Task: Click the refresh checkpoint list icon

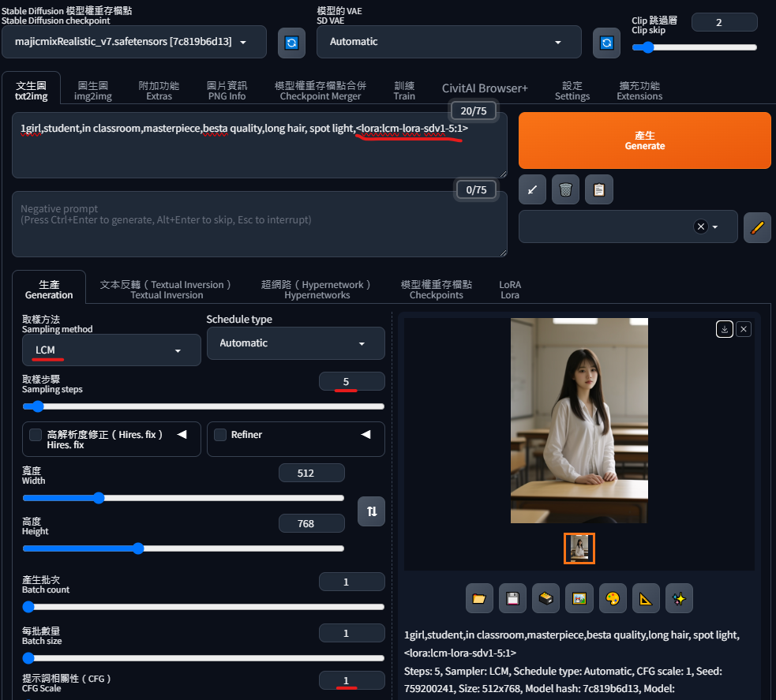Action: tap(291, 43)
